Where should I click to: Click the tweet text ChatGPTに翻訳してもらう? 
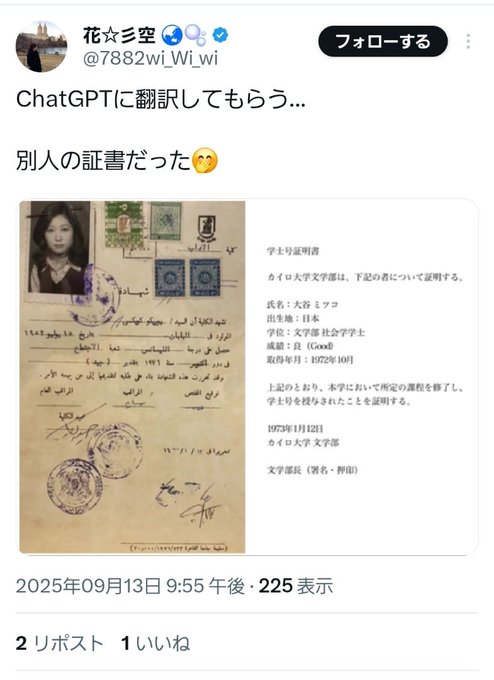(160, 99)
